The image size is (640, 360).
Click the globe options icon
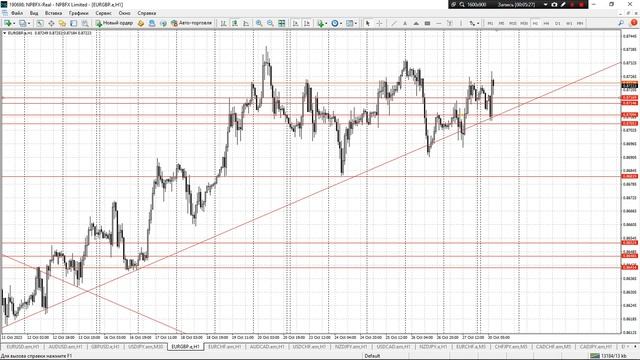click(152, 23)
